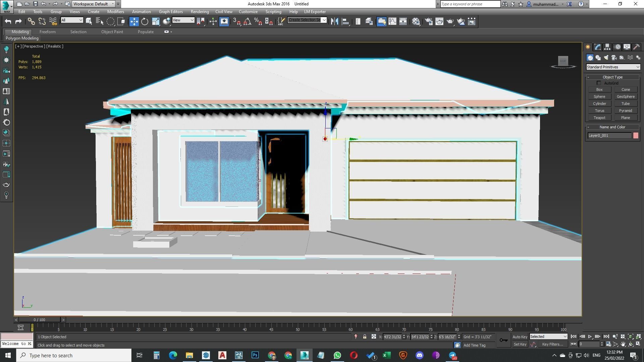The image size is (644, 362).
Task: Select Lights category icon
Action: pyautogui.click(x=606, y=58)
